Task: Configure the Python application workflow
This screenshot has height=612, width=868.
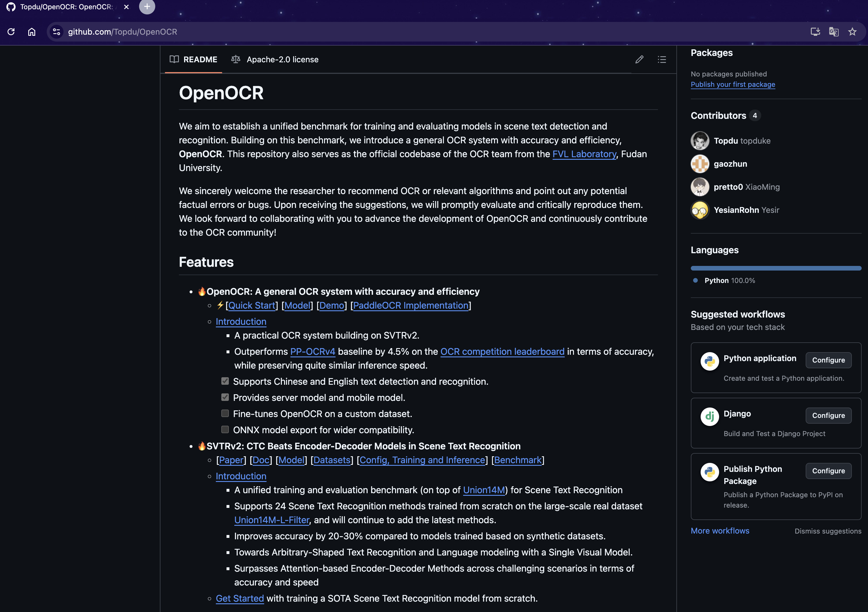Action: (828, 360)
